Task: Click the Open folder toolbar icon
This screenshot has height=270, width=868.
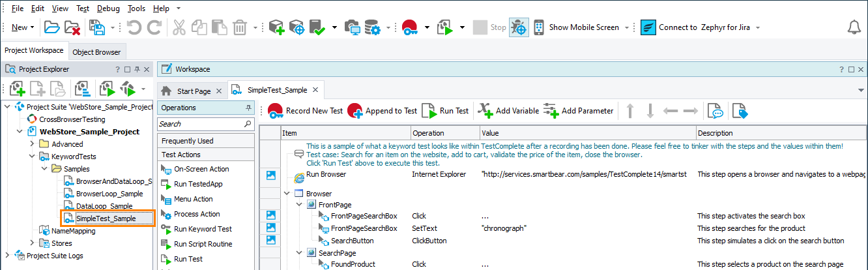Action: coord(51,27)
